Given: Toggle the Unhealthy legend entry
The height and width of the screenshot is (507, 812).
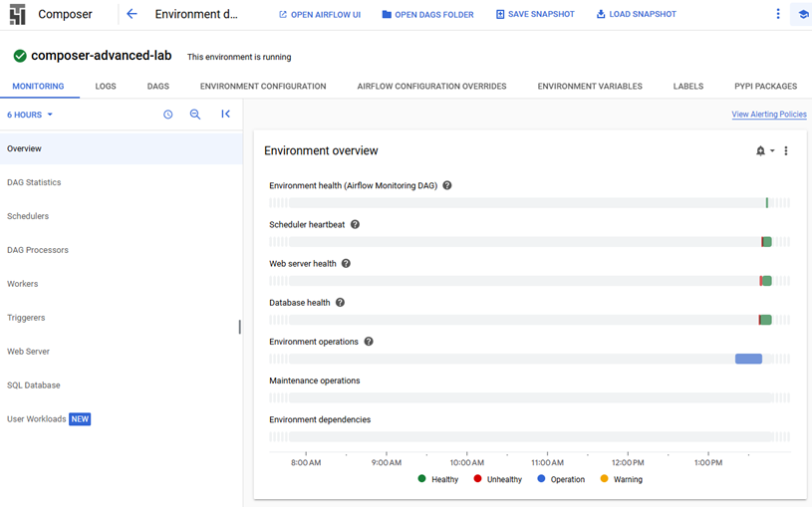Looking at the screenshot, I should click(x=497, y=479).
